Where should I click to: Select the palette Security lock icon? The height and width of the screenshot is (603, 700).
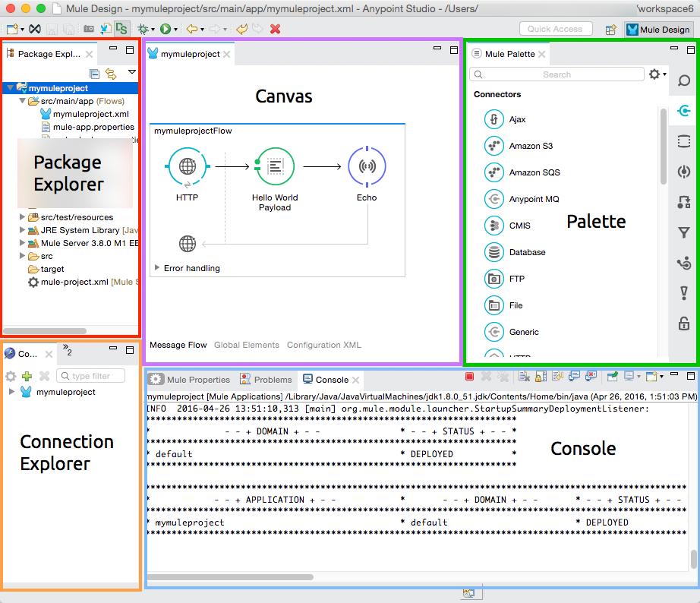click(x=684, y=324)
